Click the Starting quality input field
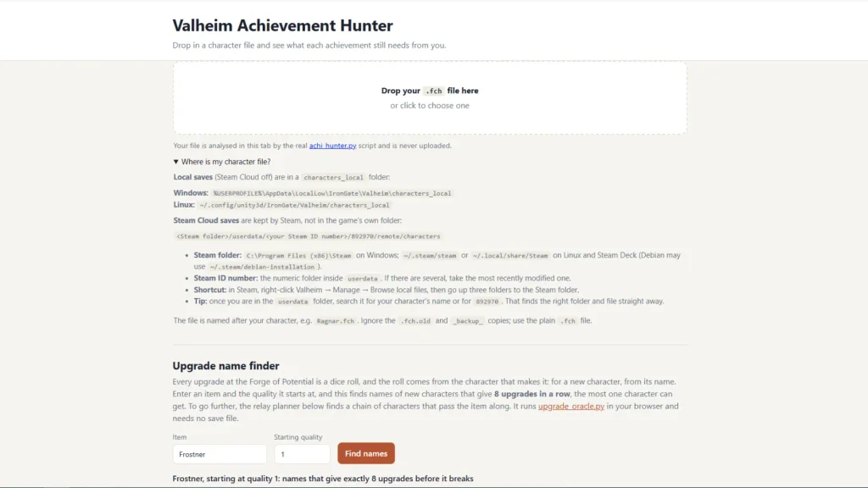 (302, 454)
